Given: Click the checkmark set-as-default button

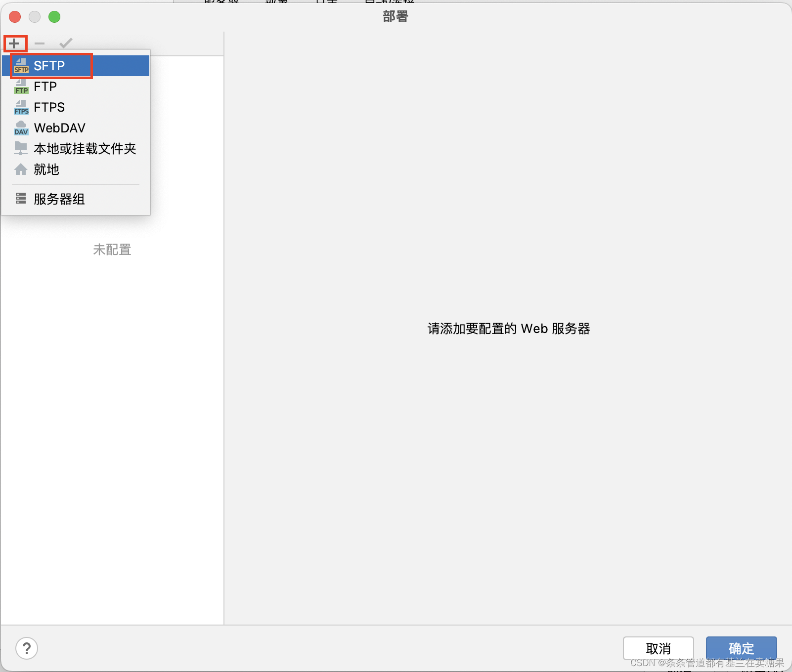Looking at the screenshot, I should pos(66,43).
